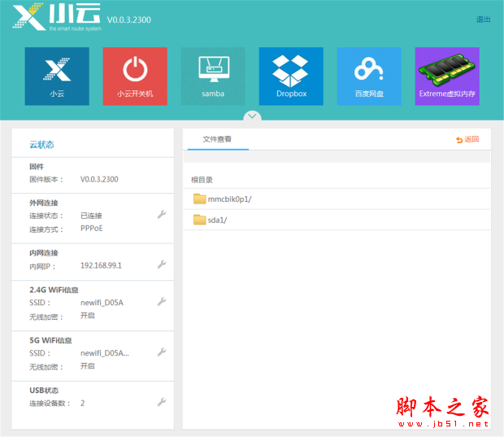Expand the app tray chevron arrow
Screen dimensions: 504x437
(252, 116)
